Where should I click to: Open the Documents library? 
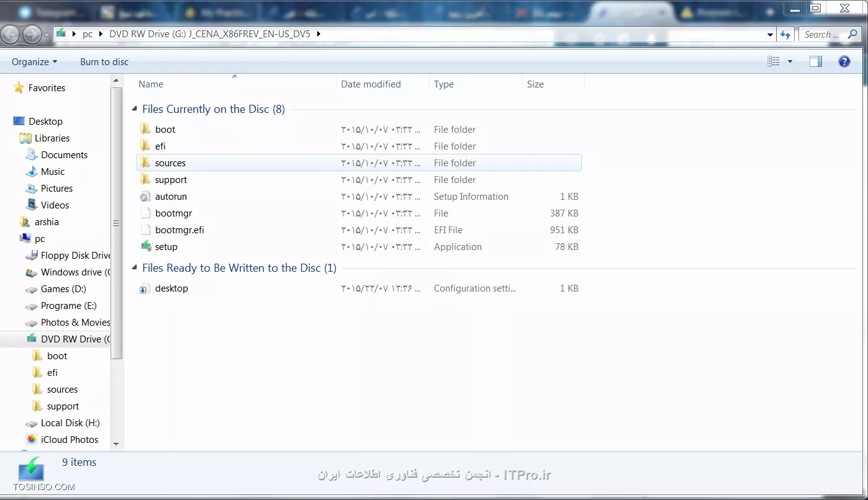tap(64, 155)
